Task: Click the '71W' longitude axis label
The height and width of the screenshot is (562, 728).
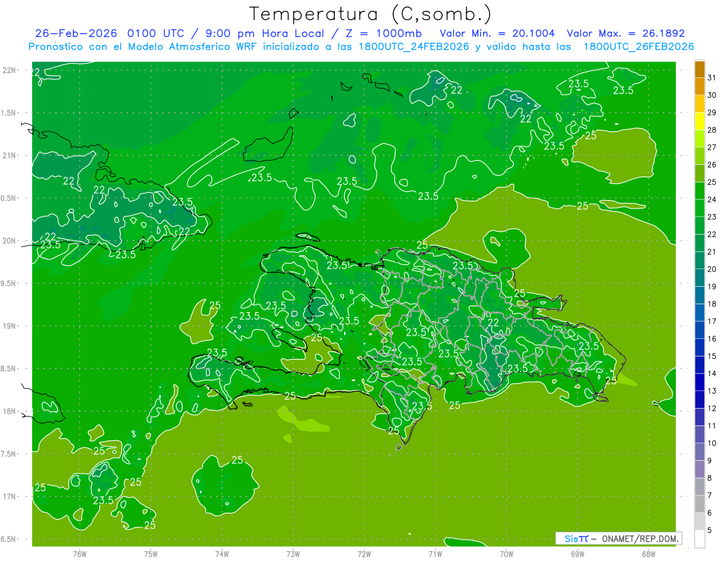Action: (436, 554)
